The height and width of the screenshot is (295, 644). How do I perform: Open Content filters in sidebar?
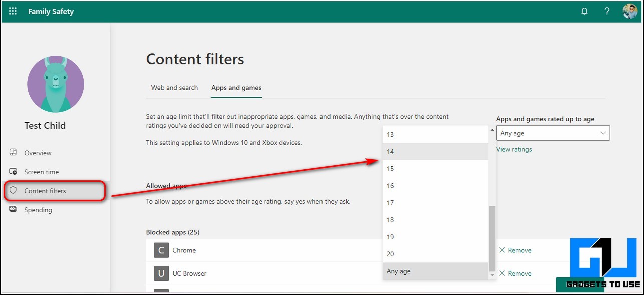pos(45,191)
